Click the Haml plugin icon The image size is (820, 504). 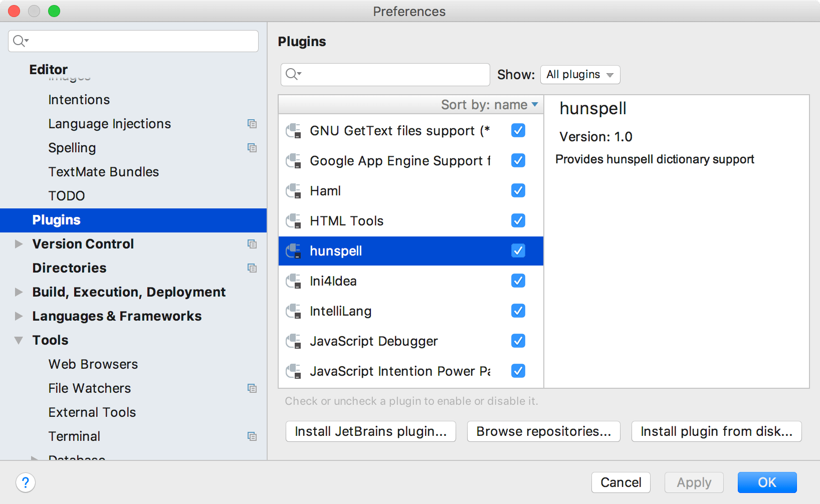coord(293,190)
